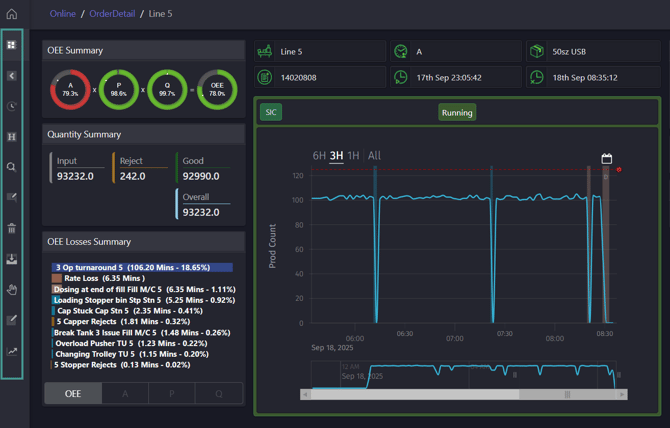The width and height of the screenshot is (670, 428).
Task: Switch chart range to 1H
Action: click(x=353, y=155)
